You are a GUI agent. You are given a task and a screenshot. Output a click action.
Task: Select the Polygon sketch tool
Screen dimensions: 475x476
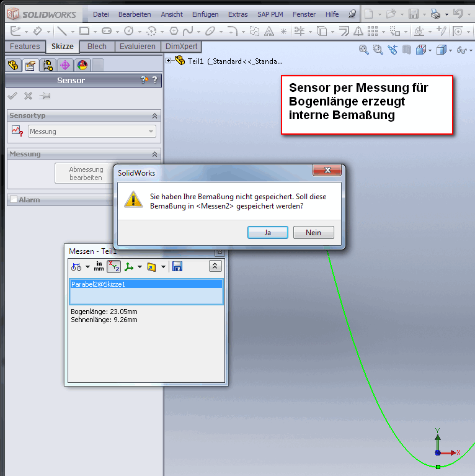(x=174, y=31)
